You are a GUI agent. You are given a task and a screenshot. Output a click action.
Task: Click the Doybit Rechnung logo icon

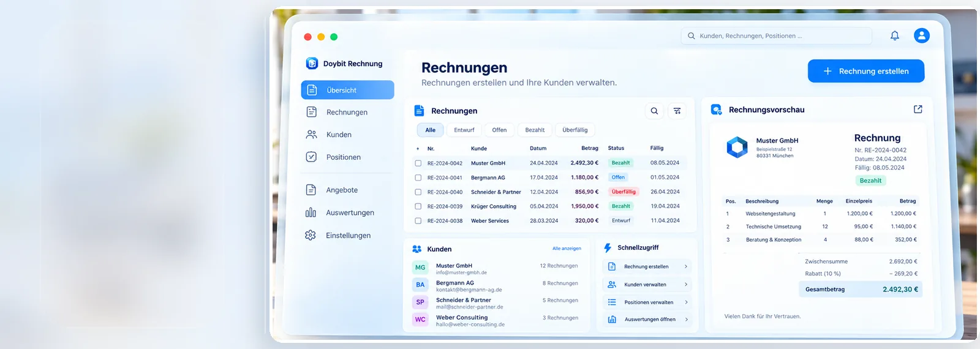pos(312,63)
